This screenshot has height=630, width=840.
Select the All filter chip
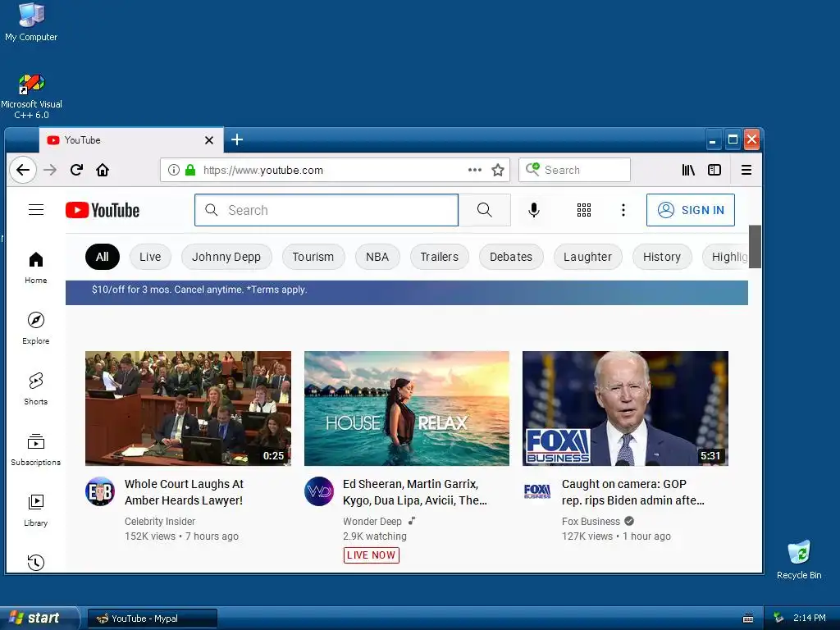[x=103, y=257]
